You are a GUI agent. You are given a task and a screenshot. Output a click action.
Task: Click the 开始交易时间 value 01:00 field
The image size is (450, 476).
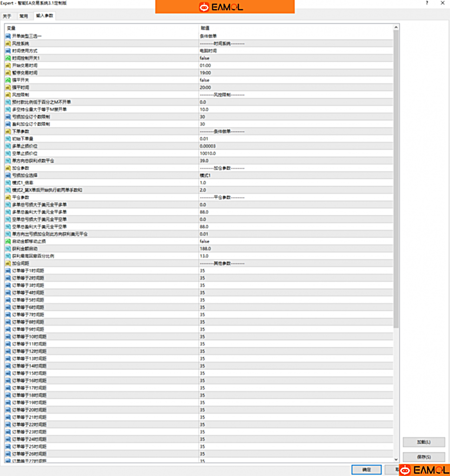pos(205,66)
